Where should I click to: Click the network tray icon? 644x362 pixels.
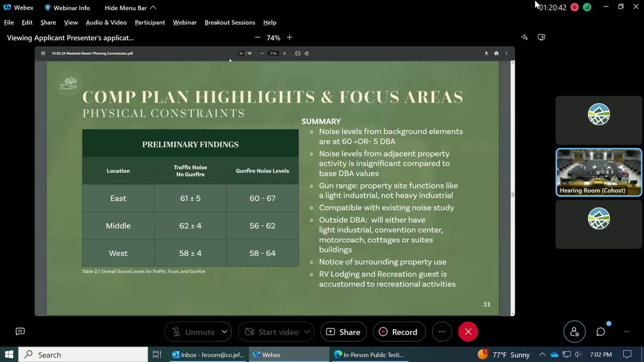click(566, 354)
